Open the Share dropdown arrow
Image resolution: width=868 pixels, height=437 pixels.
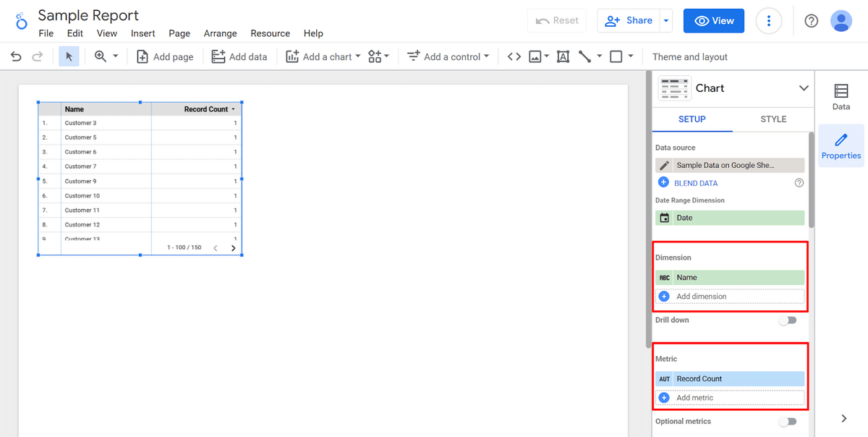click(x=666, y=21)
